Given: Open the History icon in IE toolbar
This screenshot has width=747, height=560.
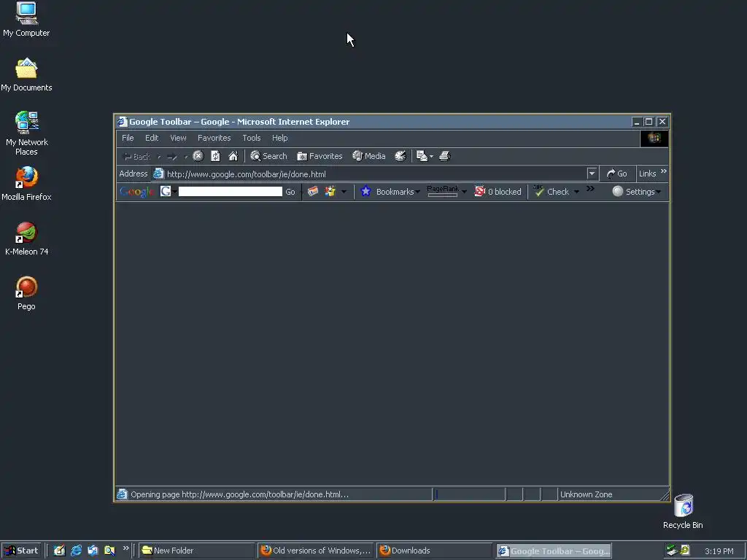Looking at the screenshot, I should (400, 156).
